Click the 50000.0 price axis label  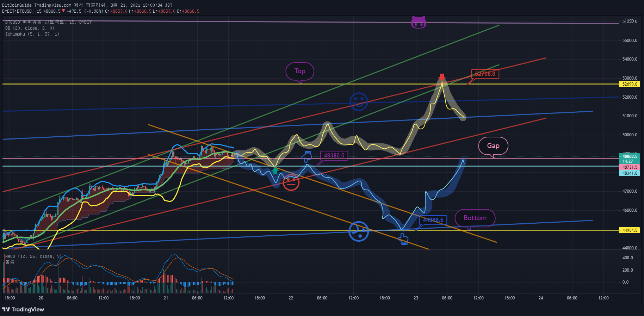pos(630,135)
